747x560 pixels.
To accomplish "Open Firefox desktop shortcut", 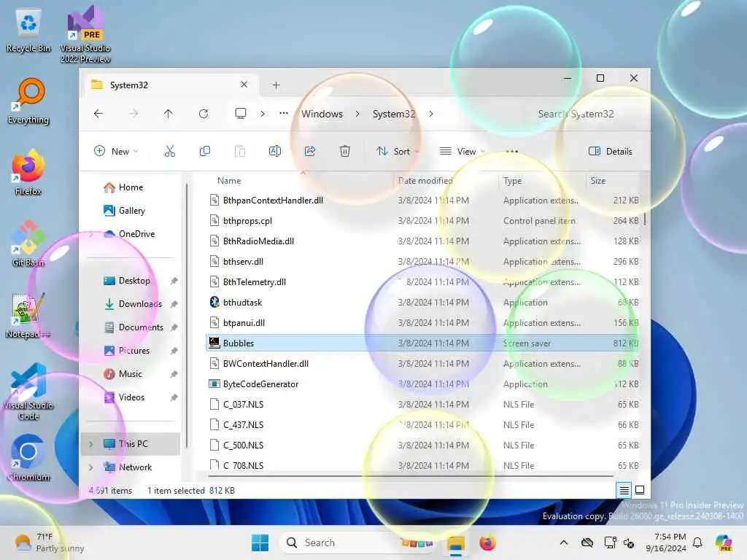I will pos(28,172).
